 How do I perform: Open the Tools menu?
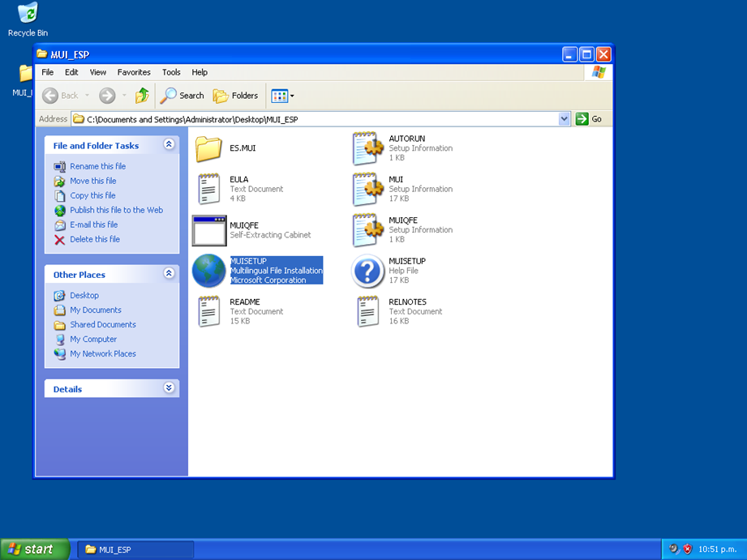coord(171,72)
